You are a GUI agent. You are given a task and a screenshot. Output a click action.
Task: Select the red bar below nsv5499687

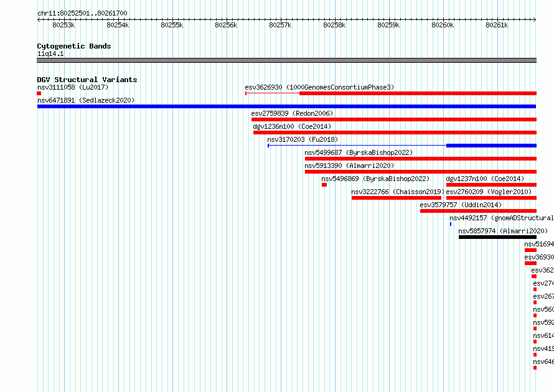pyautogui.click(x=421, y=159)
